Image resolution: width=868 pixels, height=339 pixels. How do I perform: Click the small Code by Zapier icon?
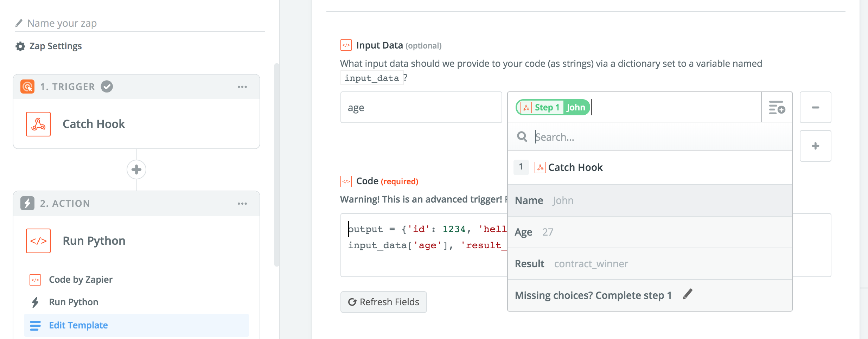(35, 280)
